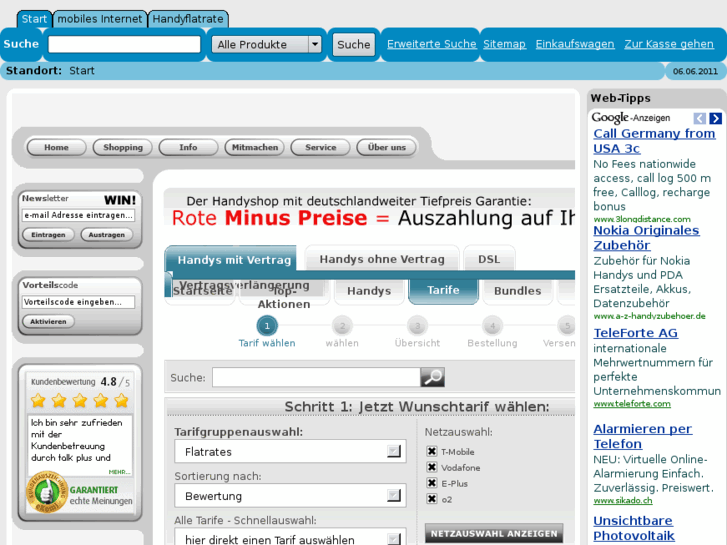Open the Nokia Originales Zubehör ad link
The image size is (727, 545).
click(646, 238)
